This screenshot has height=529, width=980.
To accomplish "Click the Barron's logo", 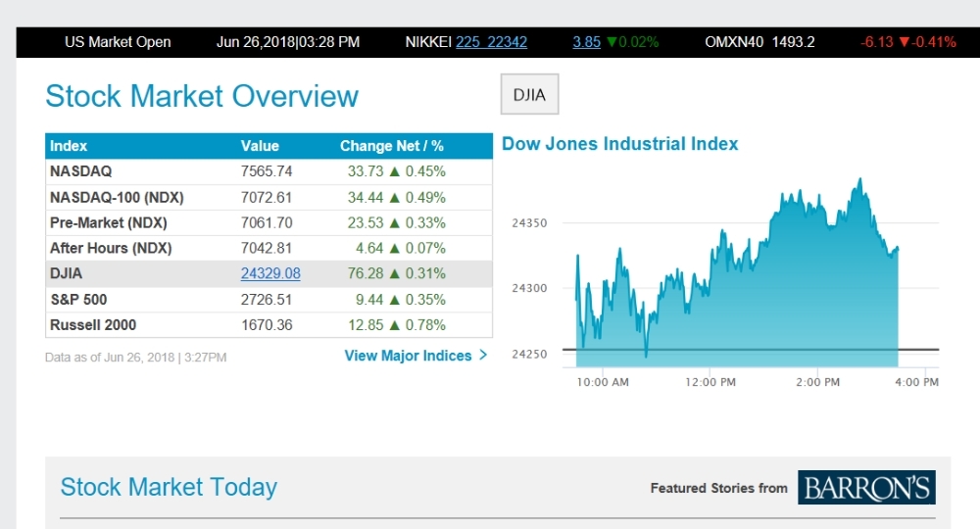I will click(866, 487).
